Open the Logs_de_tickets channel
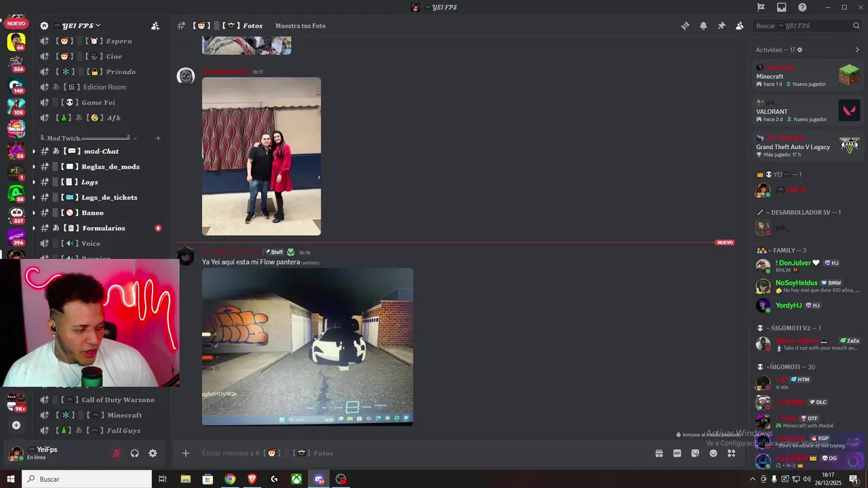This screenshot has height=488, width=868. (101, 197)
